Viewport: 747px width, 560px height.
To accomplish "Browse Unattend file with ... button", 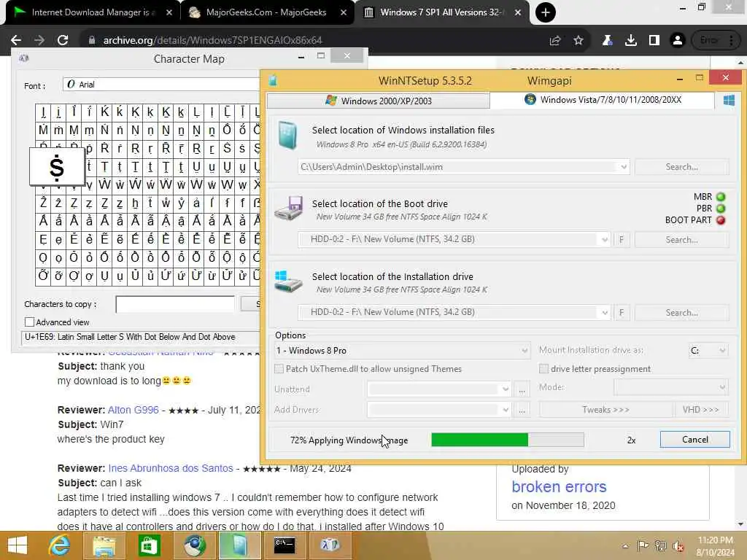I will pos(522,389).
